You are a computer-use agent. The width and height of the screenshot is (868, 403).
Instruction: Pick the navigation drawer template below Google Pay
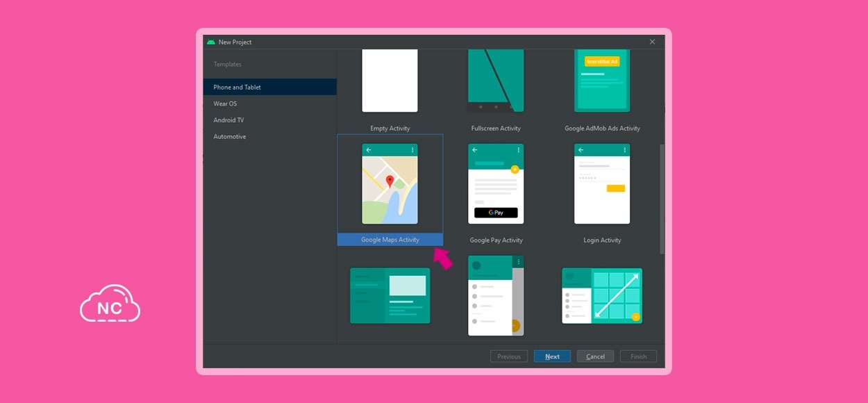coord(496,295)
